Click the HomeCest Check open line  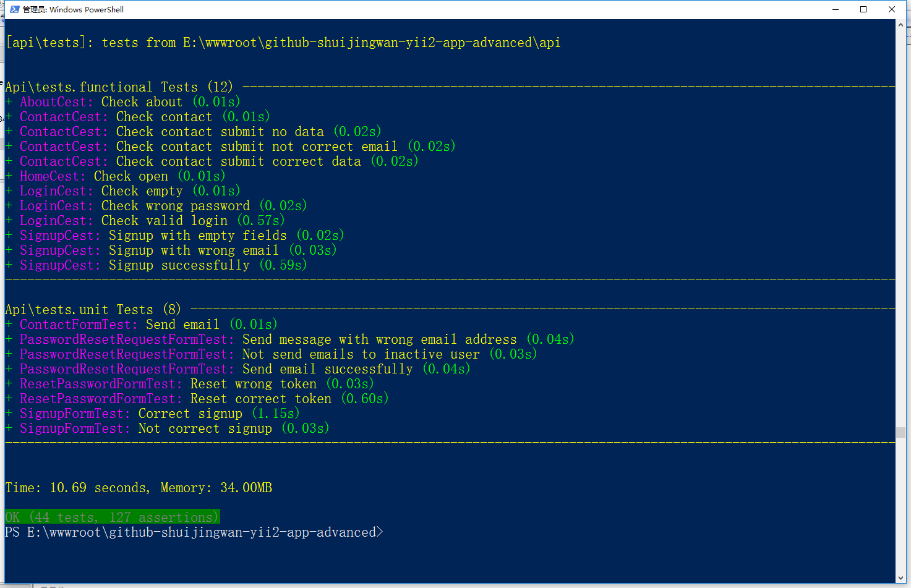tap(122, 176)
